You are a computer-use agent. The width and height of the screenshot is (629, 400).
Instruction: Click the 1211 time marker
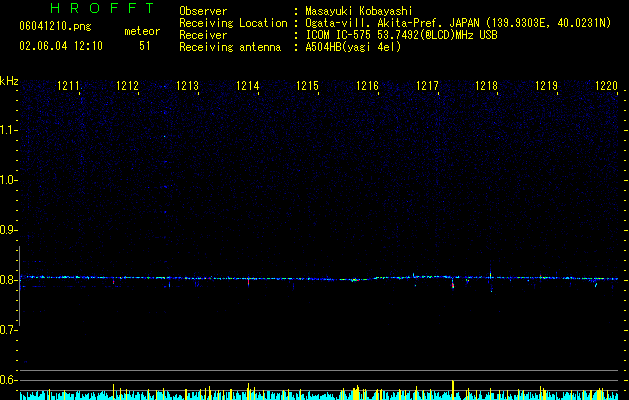click(68, 86)
